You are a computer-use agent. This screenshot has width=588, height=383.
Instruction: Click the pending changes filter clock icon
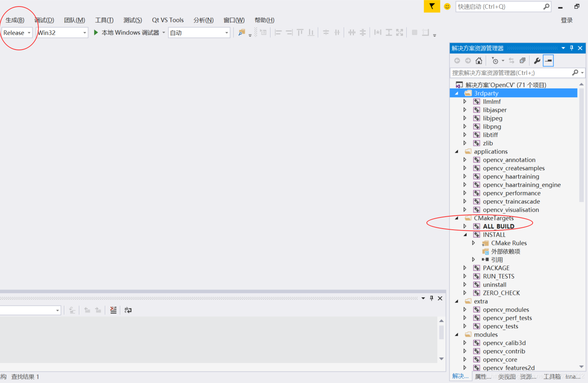pos(495,61)
